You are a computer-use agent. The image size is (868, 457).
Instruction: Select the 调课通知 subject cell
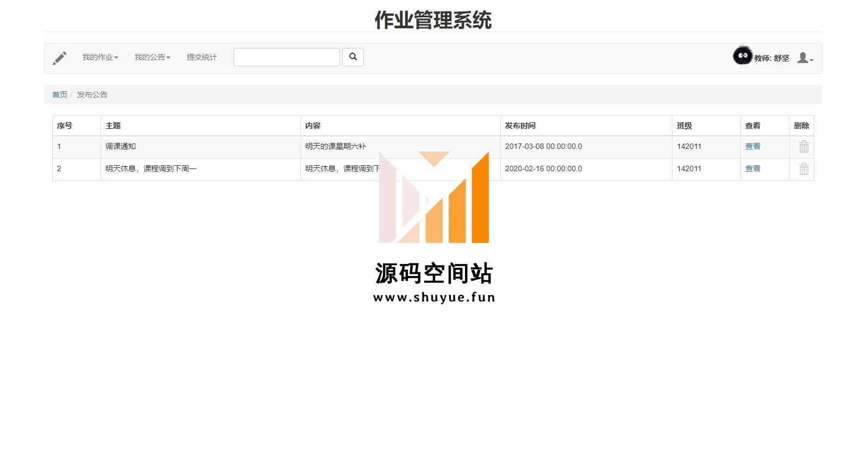pyautogui.click(x=200, y=147)
